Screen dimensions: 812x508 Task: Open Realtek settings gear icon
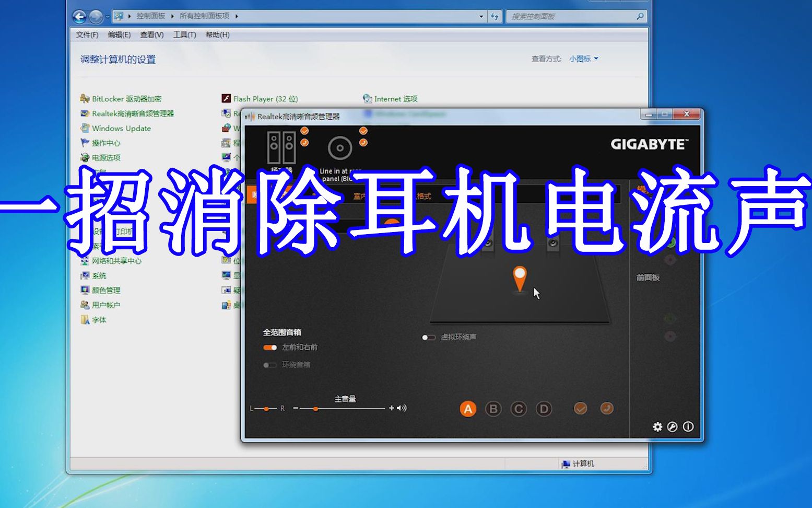click(x=657, y=427)
